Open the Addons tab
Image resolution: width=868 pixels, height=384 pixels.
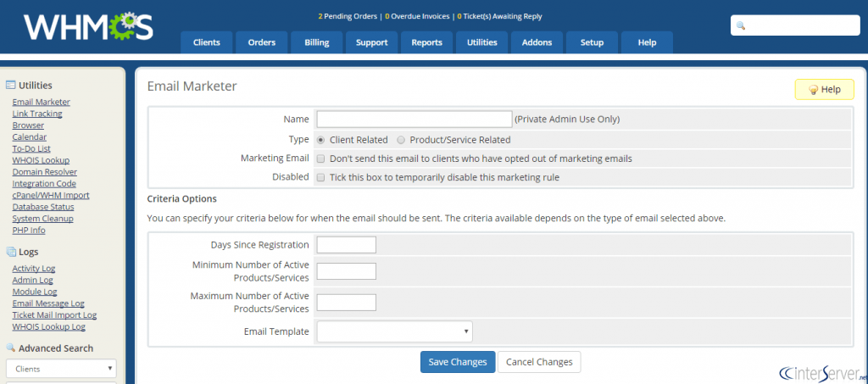[537, 42]
